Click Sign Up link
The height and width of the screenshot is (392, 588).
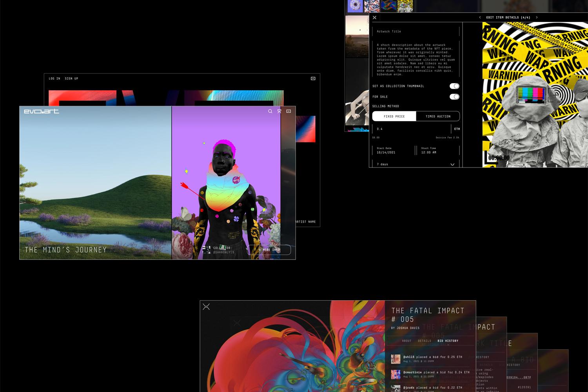(x=71, y=79)
